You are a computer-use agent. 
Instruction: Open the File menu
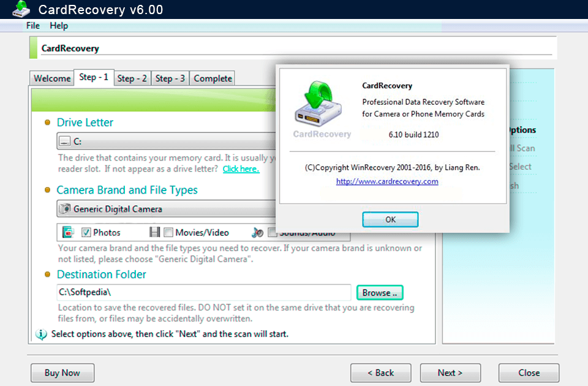[x=32, y=26]
